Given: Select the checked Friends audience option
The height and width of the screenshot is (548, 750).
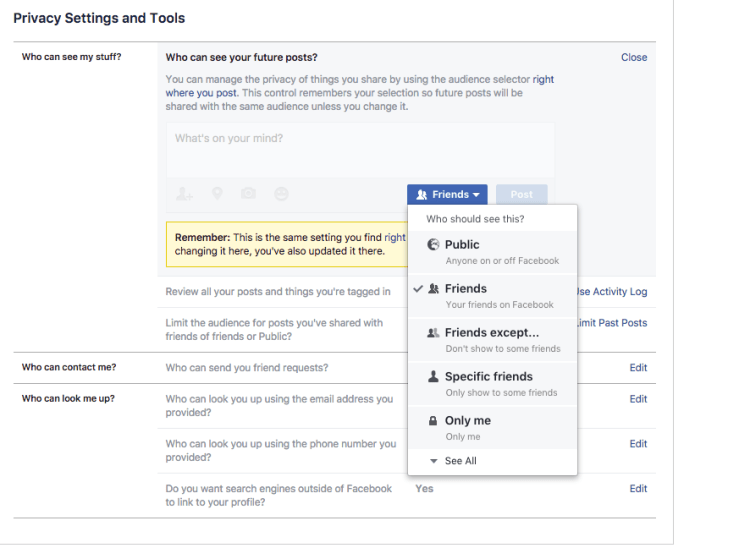Looking at the screenshot, I should click(492, 295).
